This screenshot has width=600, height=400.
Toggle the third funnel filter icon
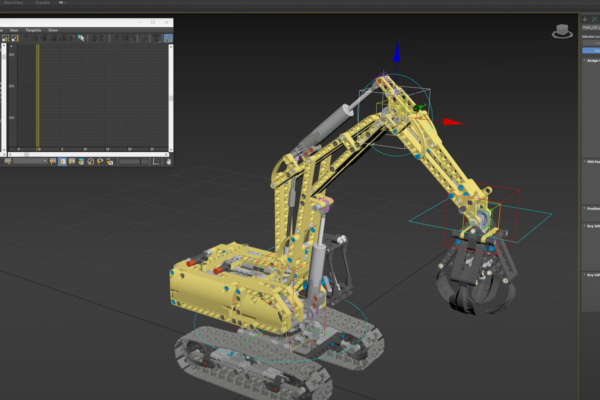pyautogui.click(x=72, y=162)
